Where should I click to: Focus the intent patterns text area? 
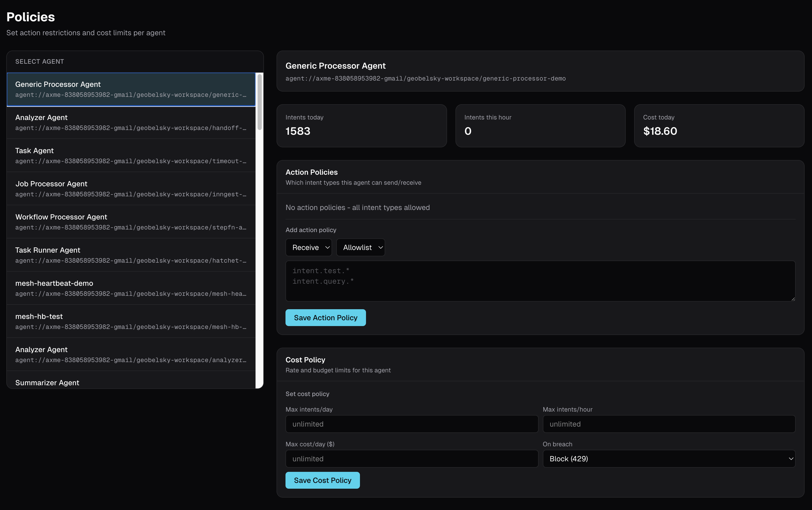(x=540, y=281)
